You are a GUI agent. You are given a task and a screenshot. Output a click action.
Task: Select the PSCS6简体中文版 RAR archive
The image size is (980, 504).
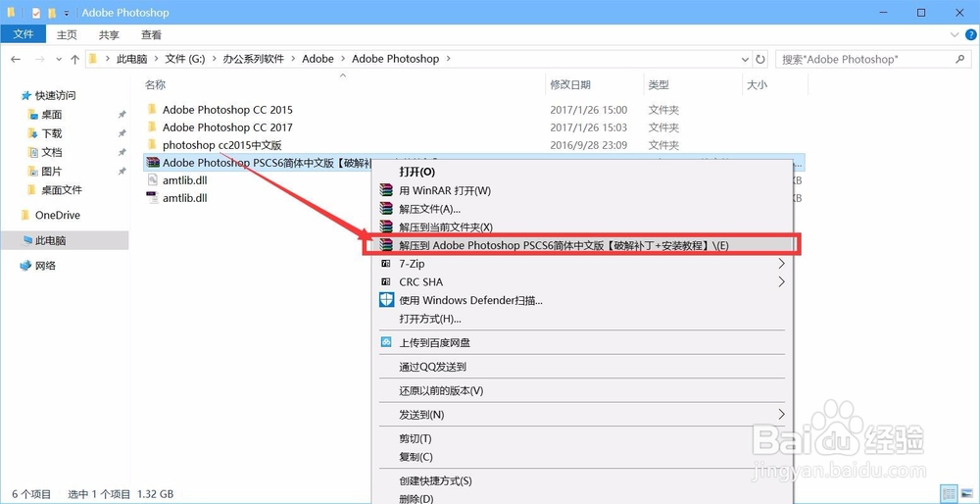[260, 163]
